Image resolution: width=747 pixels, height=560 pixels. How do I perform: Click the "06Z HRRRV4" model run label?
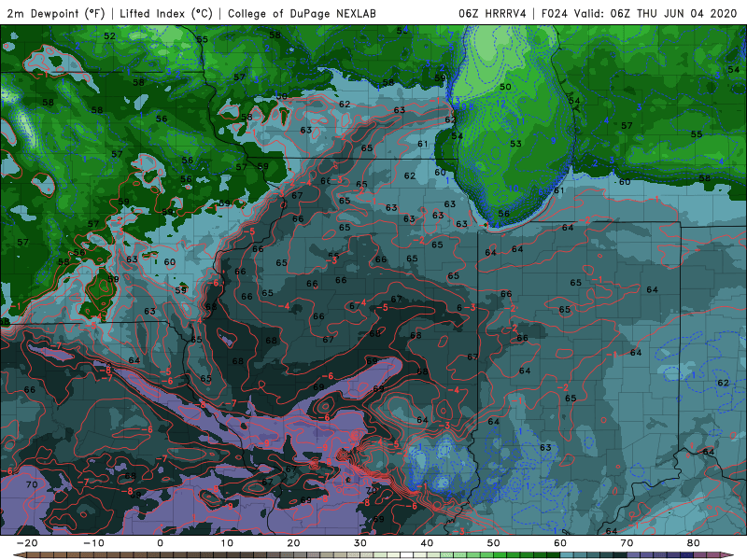[492, 13]
